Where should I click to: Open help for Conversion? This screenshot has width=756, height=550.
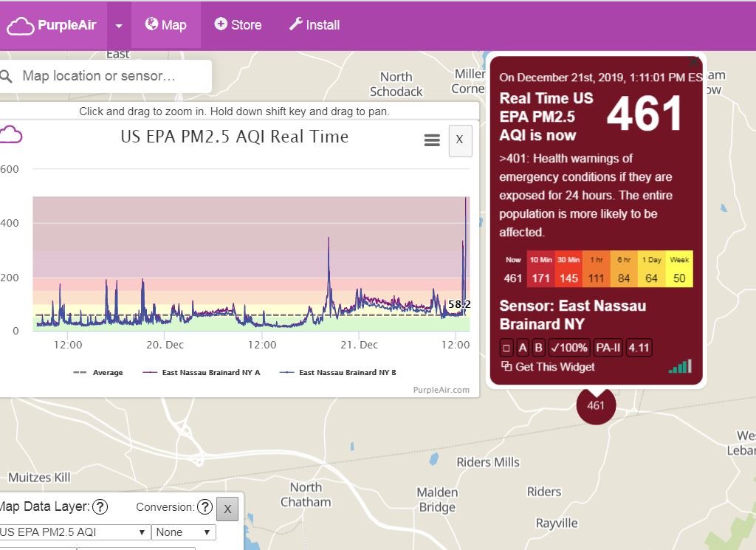tap(205, 506)
